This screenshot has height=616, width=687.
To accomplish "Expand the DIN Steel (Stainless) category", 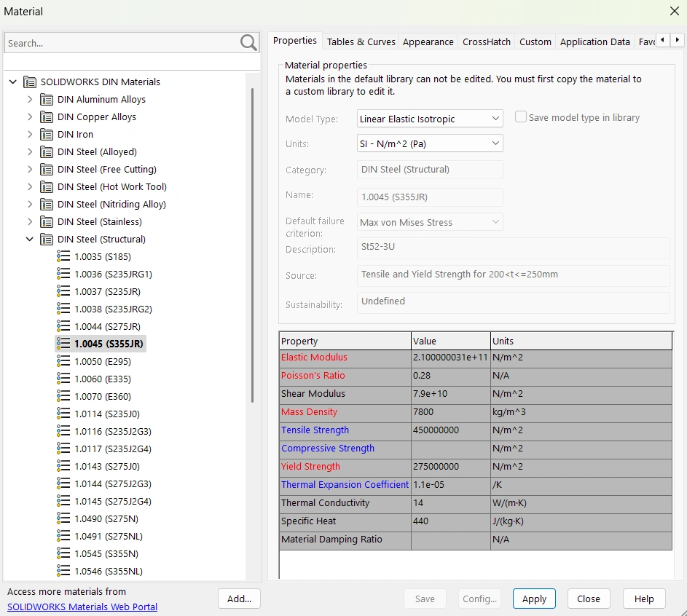I will (x=30, y=222).
